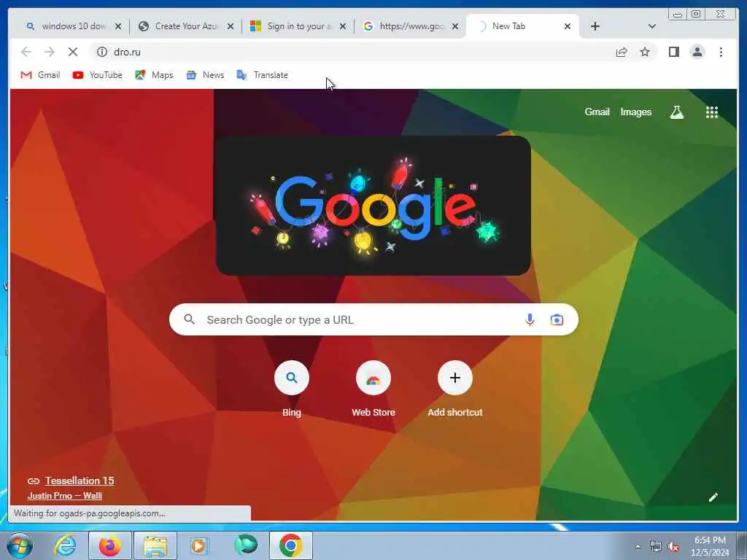Viewport: 747px width, 560px height.
Task: Go forward with the forward arrow
Action: pos(50,52)
